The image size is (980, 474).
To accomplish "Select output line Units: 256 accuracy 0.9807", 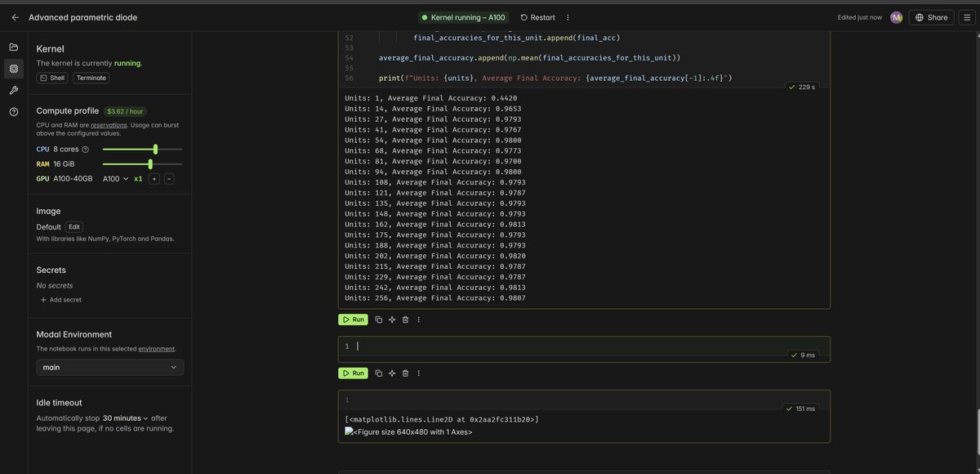I will pos(434,298).
